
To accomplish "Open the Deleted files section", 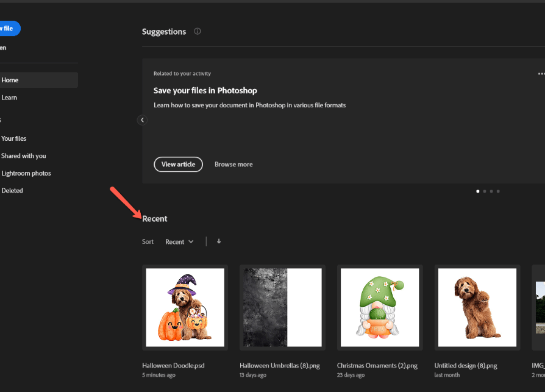I will (12, 190).
